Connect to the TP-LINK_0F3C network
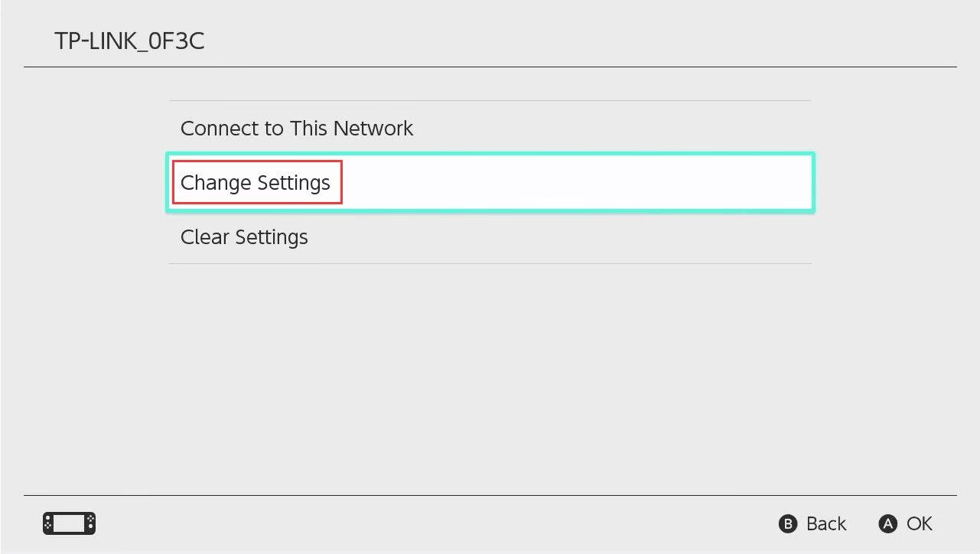Screen dimensions: 980x554 pos(297,128)
